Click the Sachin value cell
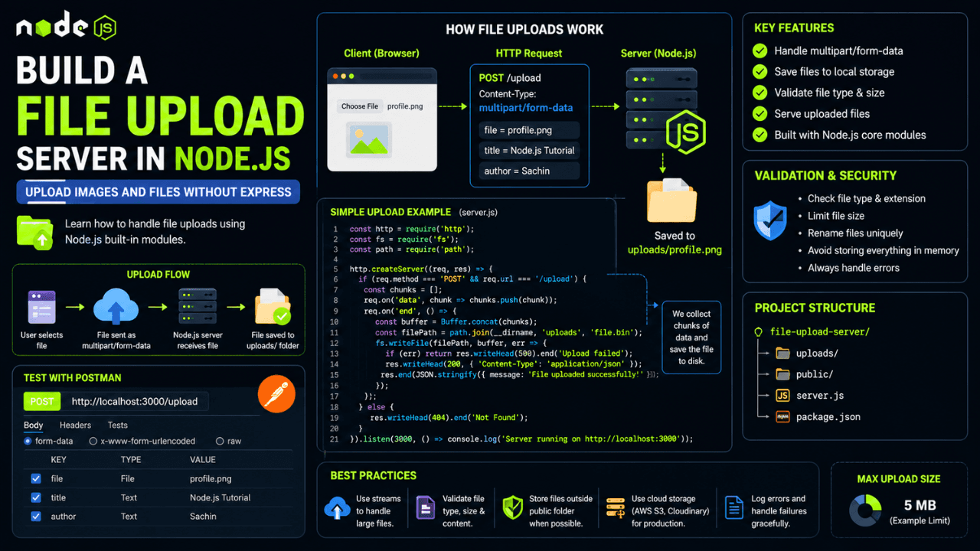 [x=203, y=517]
